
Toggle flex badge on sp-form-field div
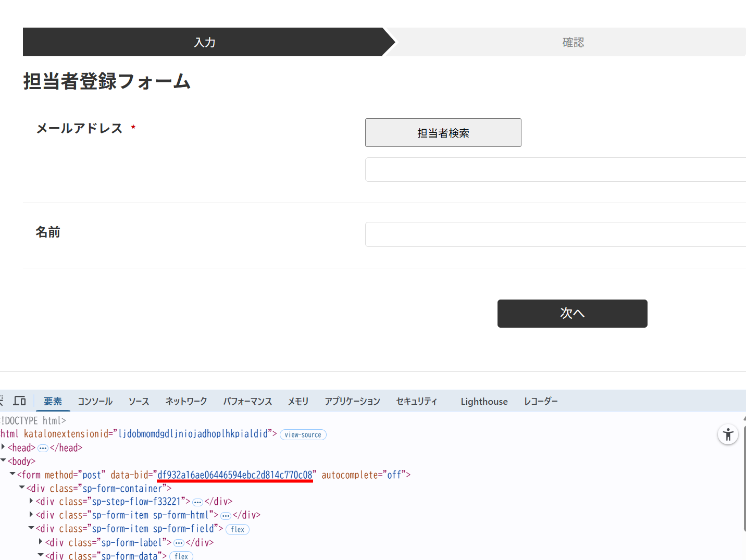point(238,529)
